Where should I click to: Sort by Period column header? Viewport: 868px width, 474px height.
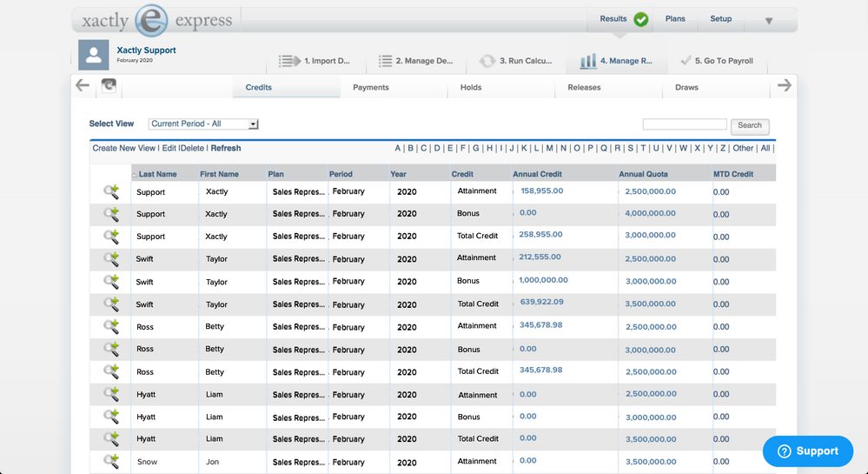pyautogui.click(x=341, y=174)
